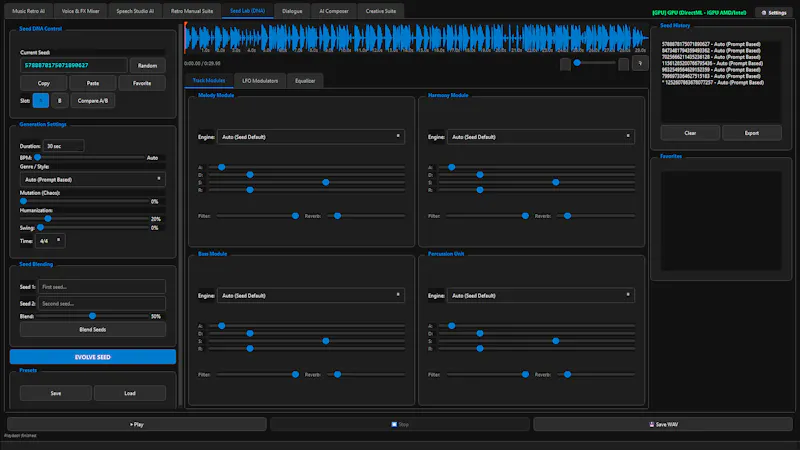The height and width of the screenshot is (450, 800).
Task: Open the Time signature 4/4 dropdown
Action: 50,241
